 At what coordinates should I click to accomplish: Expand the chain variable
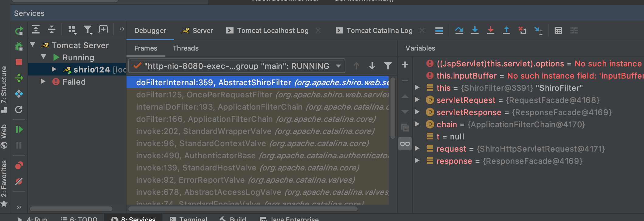[417, 124]
